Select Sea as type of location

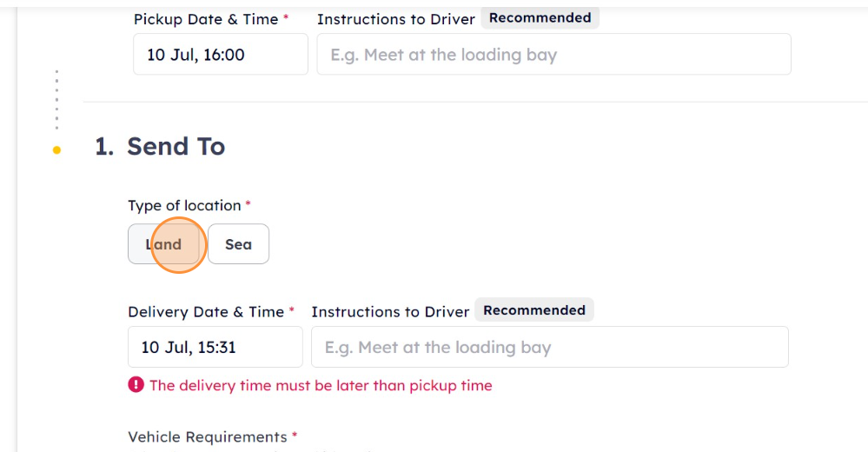(x=239, y=243)
